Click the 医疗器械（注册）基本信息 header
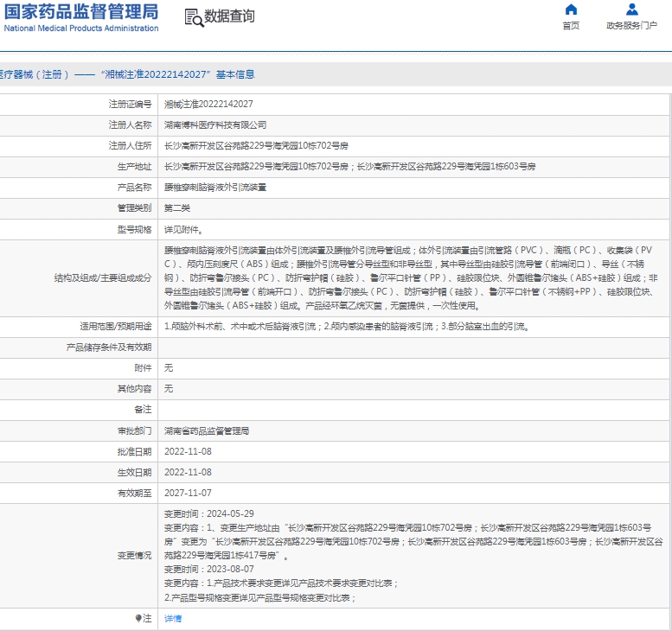Screen dimensions: 672x631 point(127,74)
